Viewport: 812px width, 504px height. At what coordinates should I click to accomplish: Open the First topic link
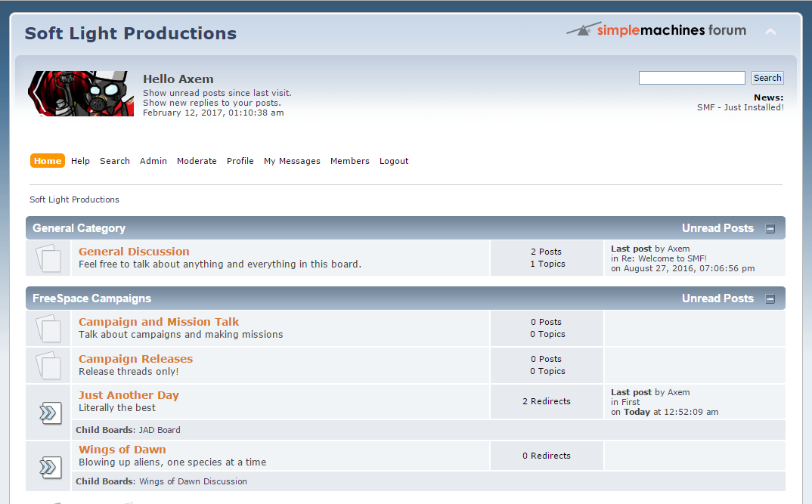click(631, 402)
